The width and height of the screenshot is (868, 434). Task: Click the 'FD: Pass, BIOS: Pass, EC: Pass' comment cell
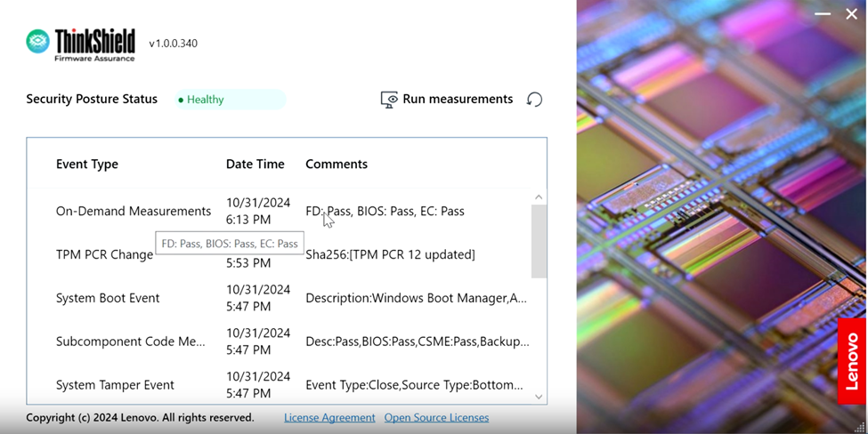coord(385,211)
